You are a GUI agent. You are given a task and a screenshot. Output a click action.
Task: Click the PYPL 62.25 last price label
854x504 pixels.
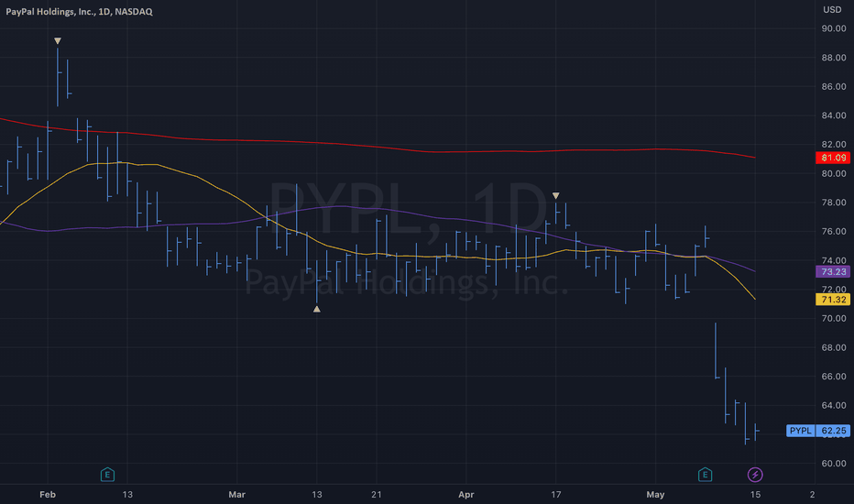click(818, 431)
